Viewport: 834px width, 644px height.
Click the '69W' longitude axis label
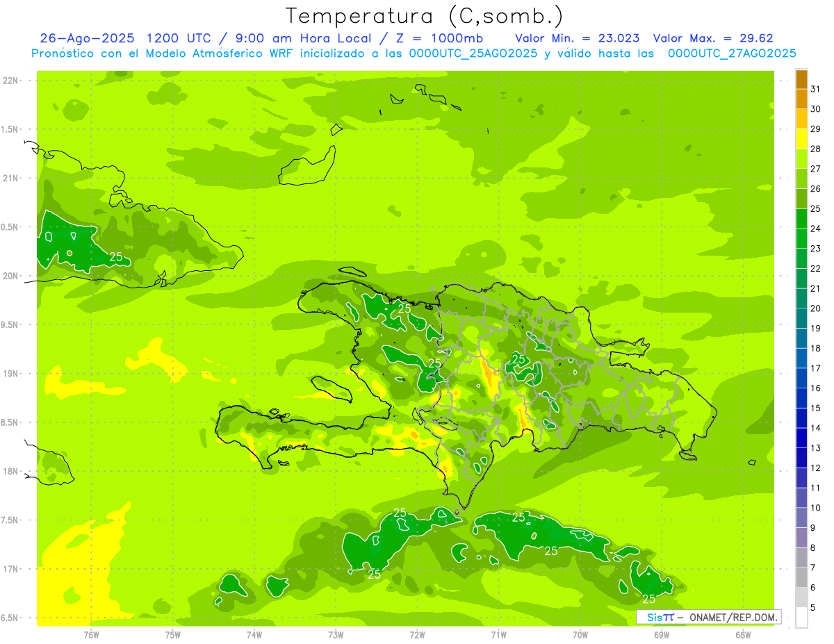coord(662,634)
